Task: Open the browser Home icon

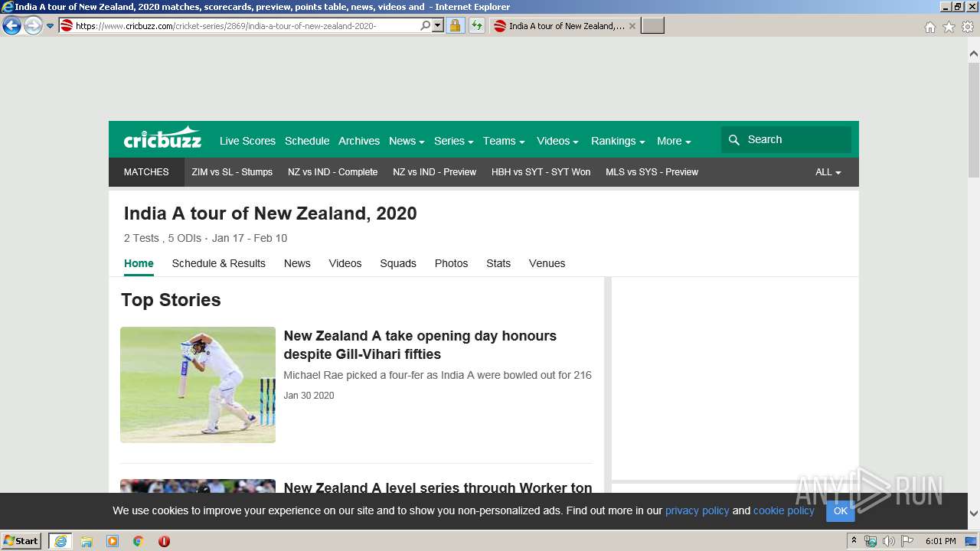Action: (x=929, y=27)
